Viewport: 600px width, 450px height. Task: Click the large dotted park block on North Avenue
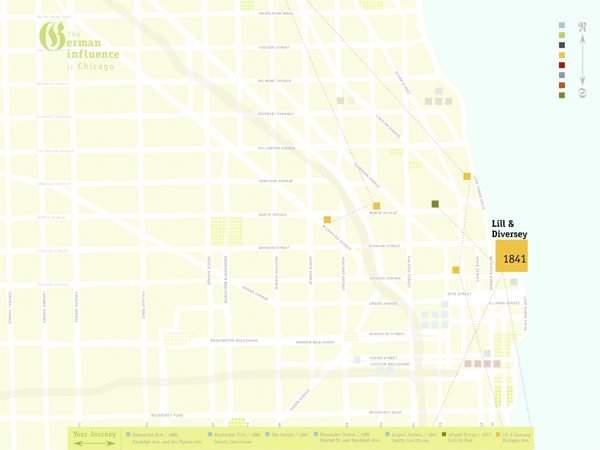227,231
